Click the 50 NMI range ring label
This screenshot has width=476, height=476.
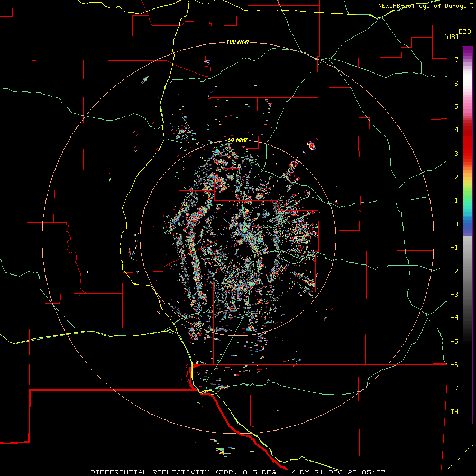pos(237,140)
